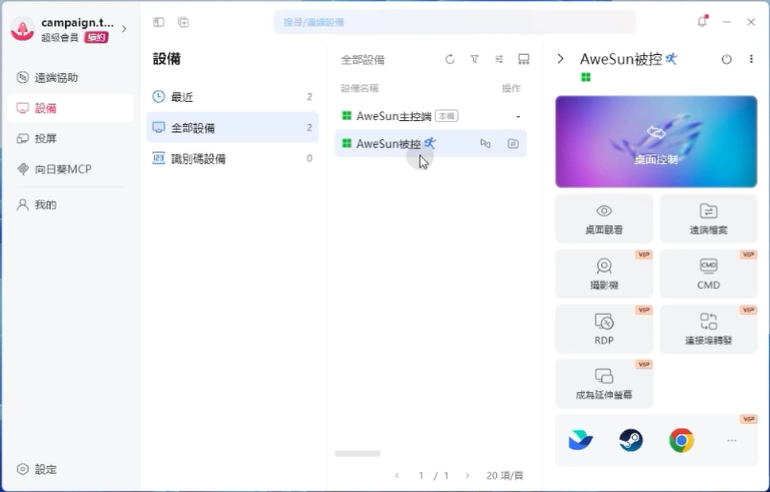
Task: Click the power icon for AweSun被控
Action: click(726, 59)
